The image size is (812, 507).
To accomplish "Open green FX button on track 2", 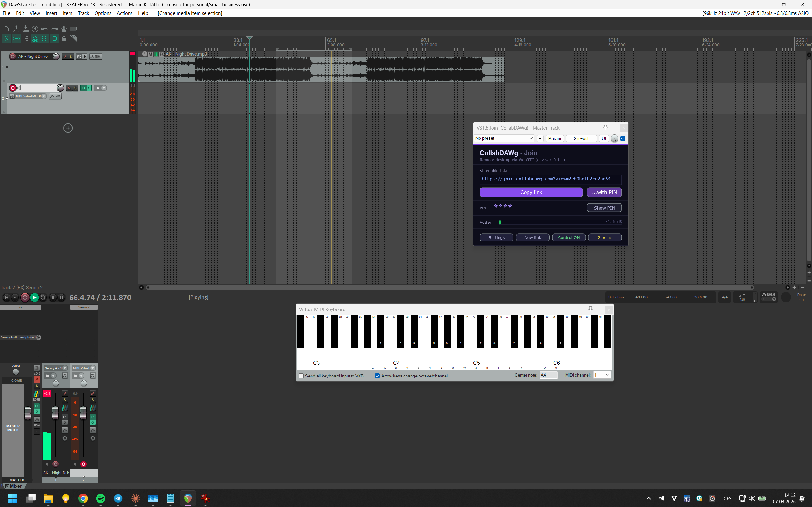I will click(83, 88).
